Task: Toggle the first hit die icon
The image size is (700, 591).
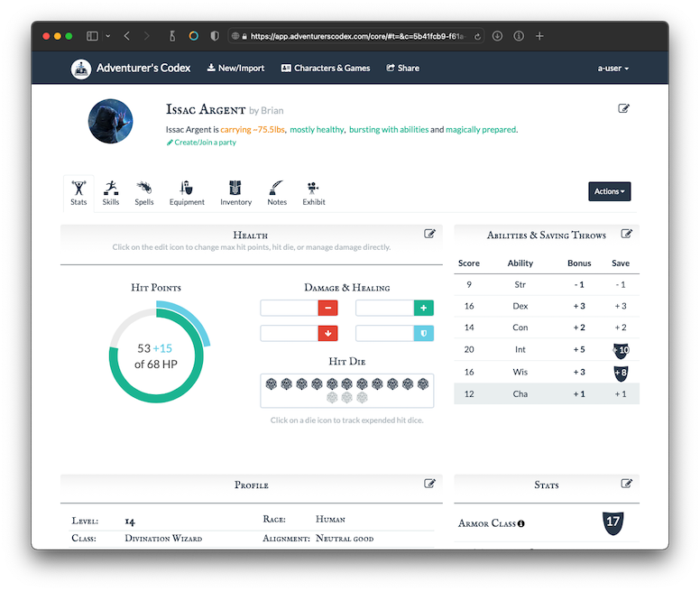Action: coord(272,384)
